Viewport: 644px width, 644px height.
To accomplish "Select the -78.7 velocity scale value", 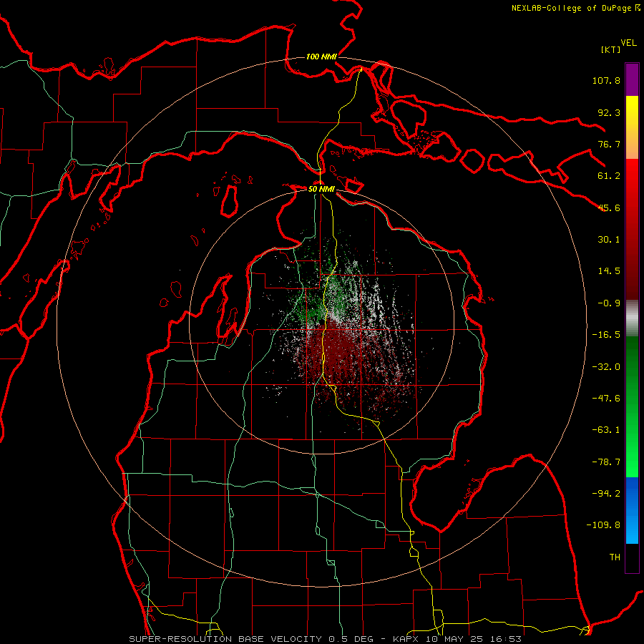I will point(606,462).
